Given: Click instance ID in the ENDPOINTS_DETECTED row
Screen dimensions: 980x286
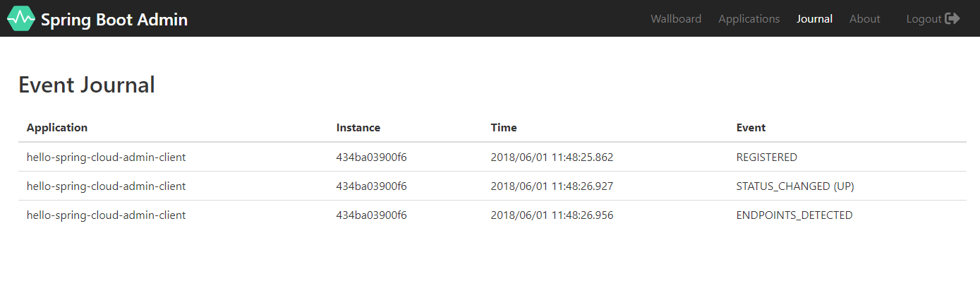Looking at the screenshot, I should pyautogui.click(x=371, y=215).
